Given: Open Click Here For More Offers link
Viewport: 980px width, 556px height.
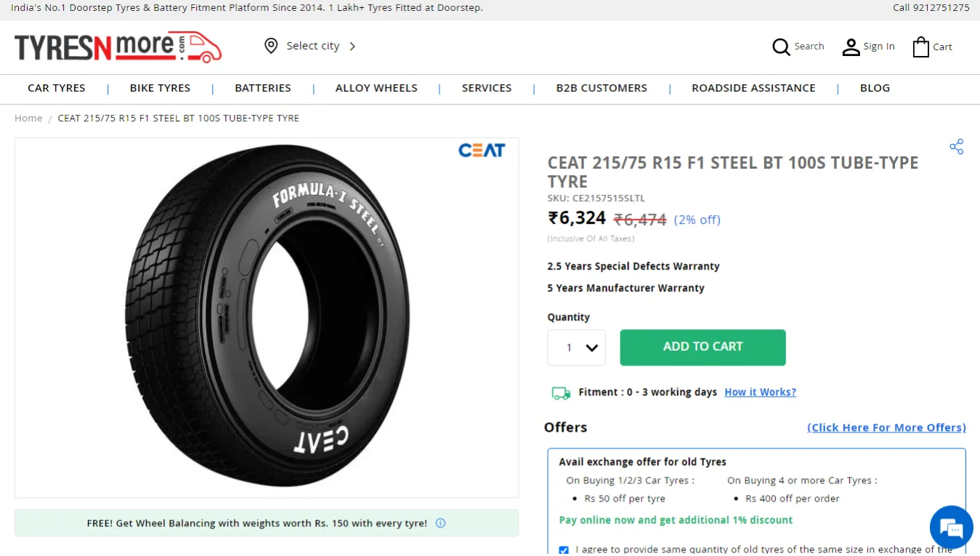Looking at the screenshot, I should coord(886,427).
